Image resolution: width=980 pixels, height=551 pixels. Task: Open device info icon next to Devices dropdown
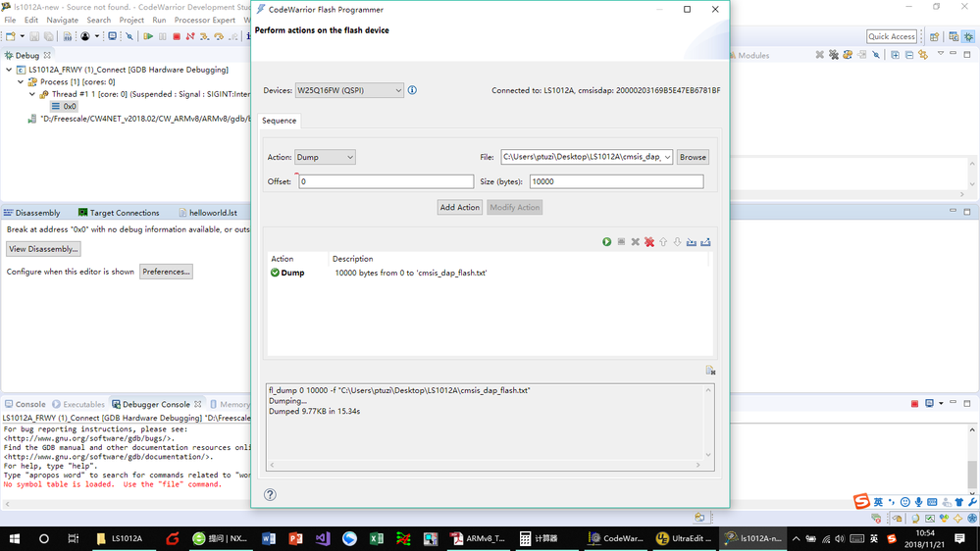[412, 90]
